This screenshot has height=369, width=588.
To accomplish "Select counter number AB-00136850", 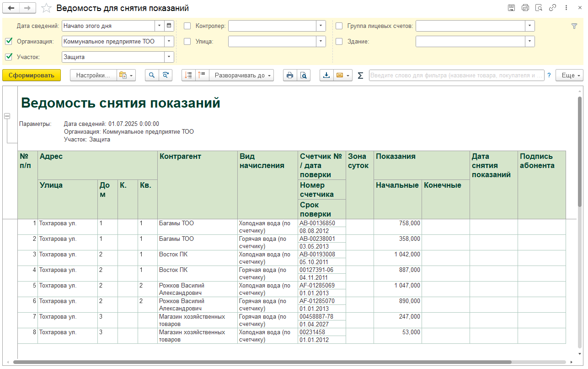I will pyautogui.click(x=322, y=223).
